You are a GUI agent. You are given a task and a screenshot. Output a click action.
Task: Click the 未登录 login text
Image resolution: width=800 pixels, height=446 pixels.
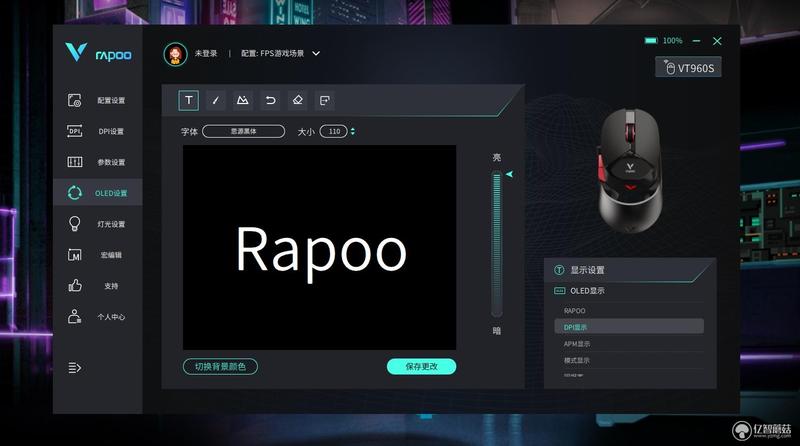tap(206, 54)
